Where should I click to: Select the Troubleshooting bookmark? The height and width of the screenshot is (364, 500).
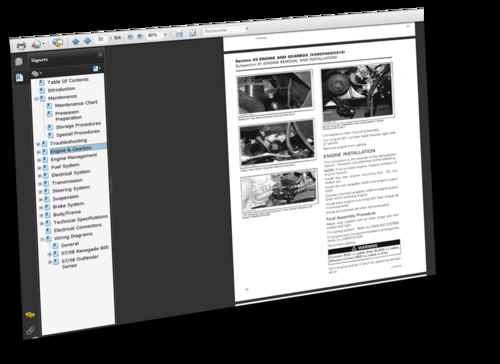click(x=68, y=142)
